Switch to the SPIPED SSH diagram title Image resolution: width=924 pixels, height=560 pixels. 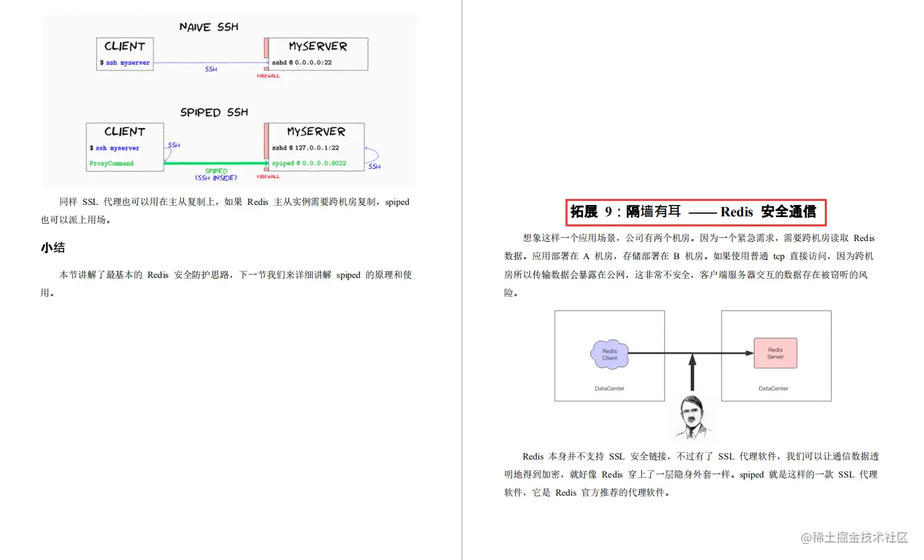point(214,112)
